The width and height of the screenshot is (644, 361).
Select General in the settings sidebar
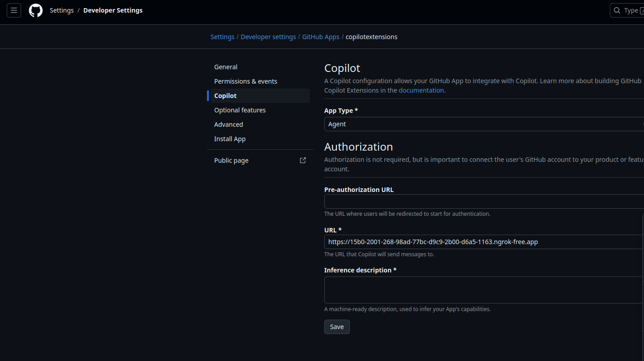tap(225, 67)
